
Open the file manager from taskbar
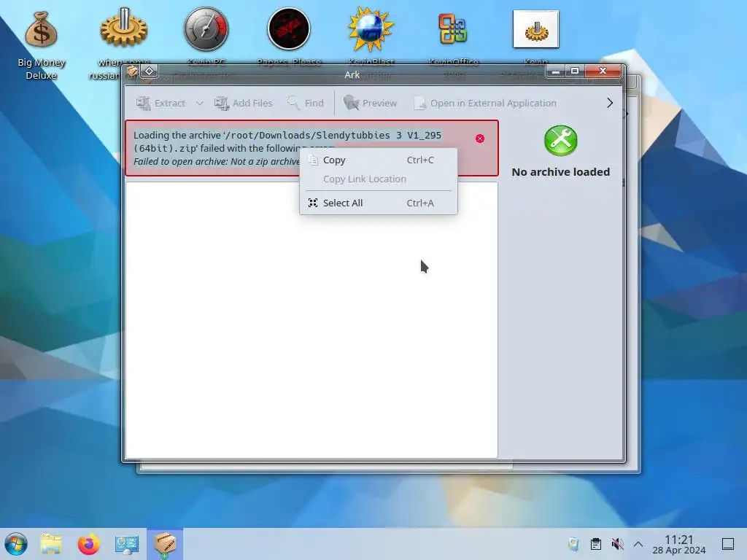point(51,544)
